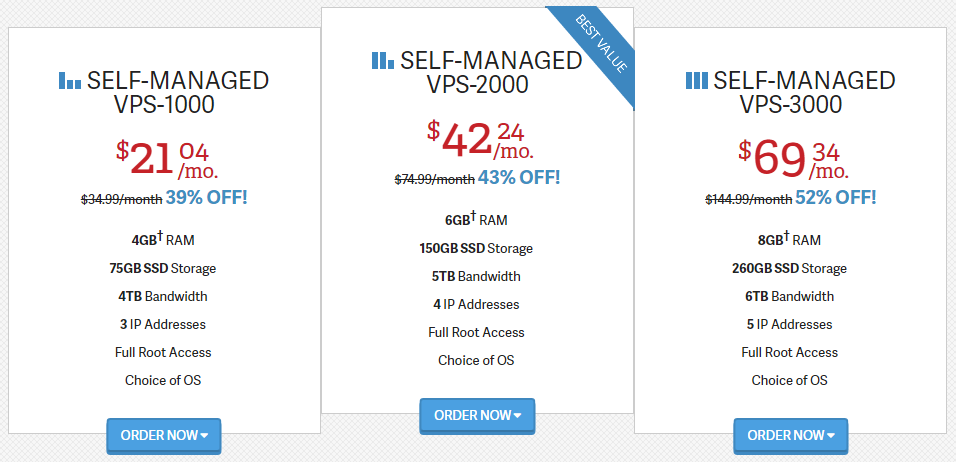Select the Self-Managed VPS-1000 plan title
Image resolution: width=956 pixels, height=462 pixels.
point(164,93)
